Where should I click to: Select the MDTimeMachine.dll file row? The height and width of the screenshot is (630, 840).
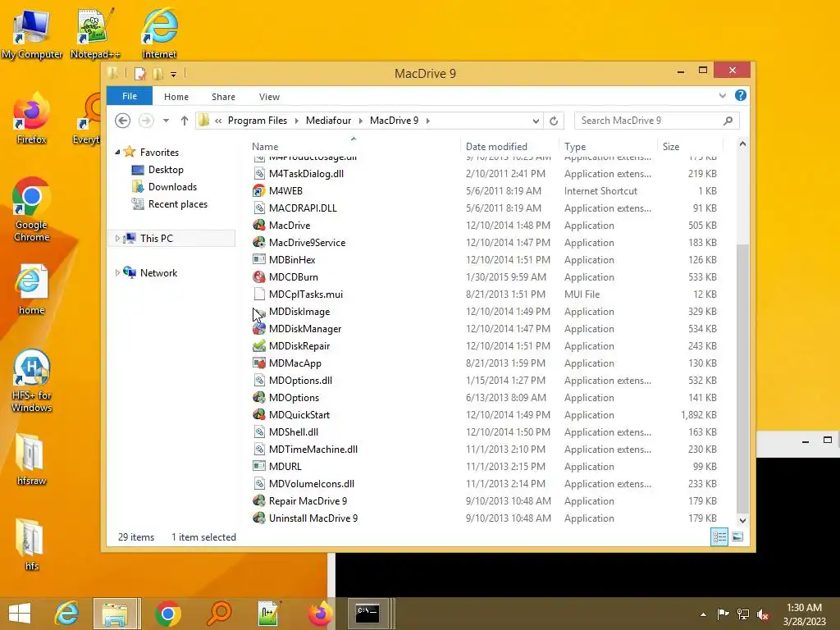tap(485, 449)
